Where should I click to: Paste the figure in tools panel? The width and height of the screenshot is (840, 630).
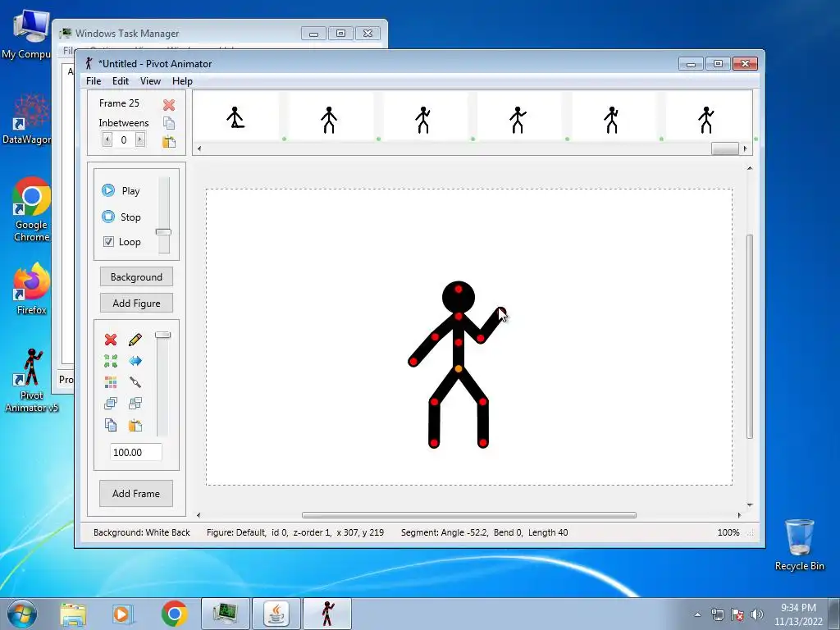click(x=135, y=425)
